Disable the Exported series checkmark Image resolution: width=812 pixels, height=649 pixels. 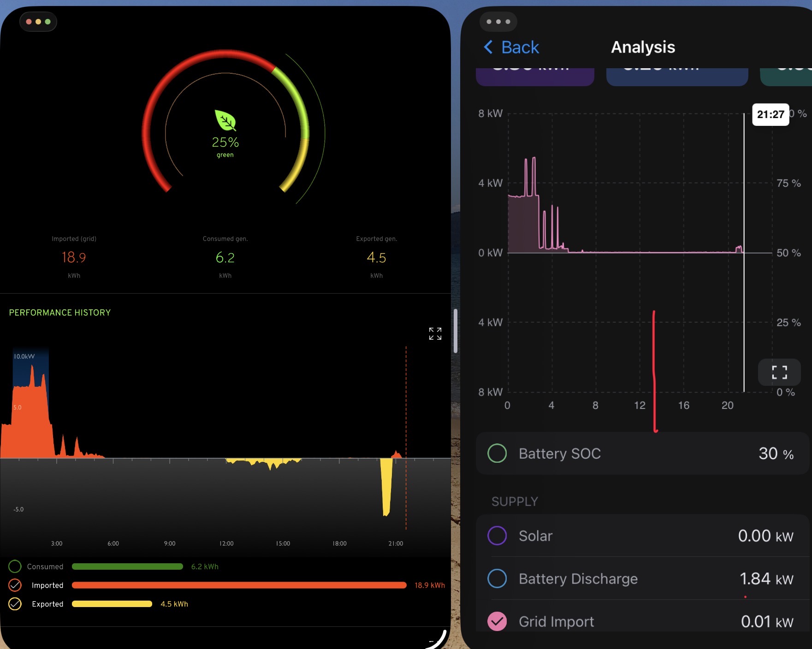pos(15,604)
